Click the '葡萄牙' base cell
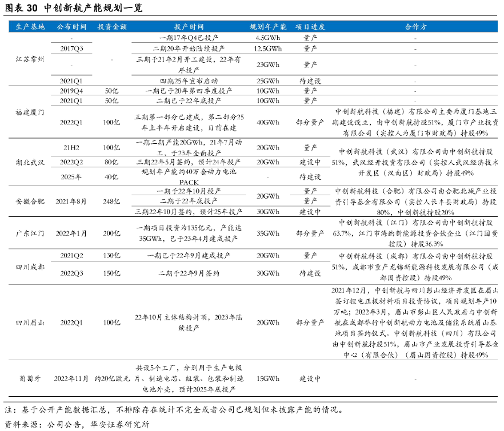Image resolution: width=504 pixels, height=431 pixels. click(30, 378)
